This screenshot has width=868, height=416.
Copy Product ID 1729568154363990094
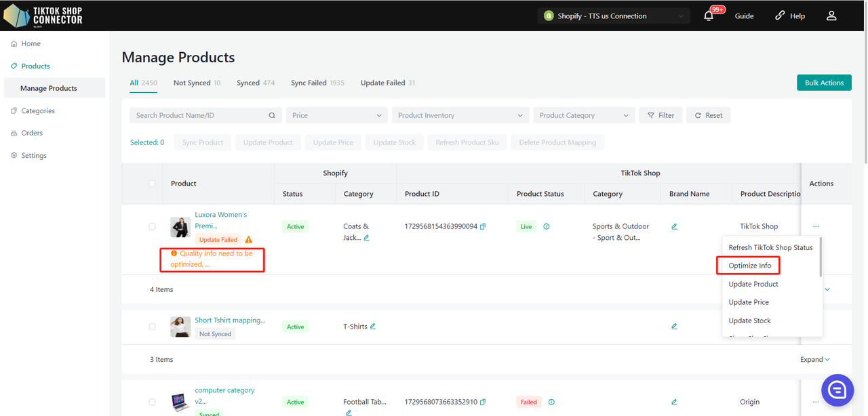483,226
